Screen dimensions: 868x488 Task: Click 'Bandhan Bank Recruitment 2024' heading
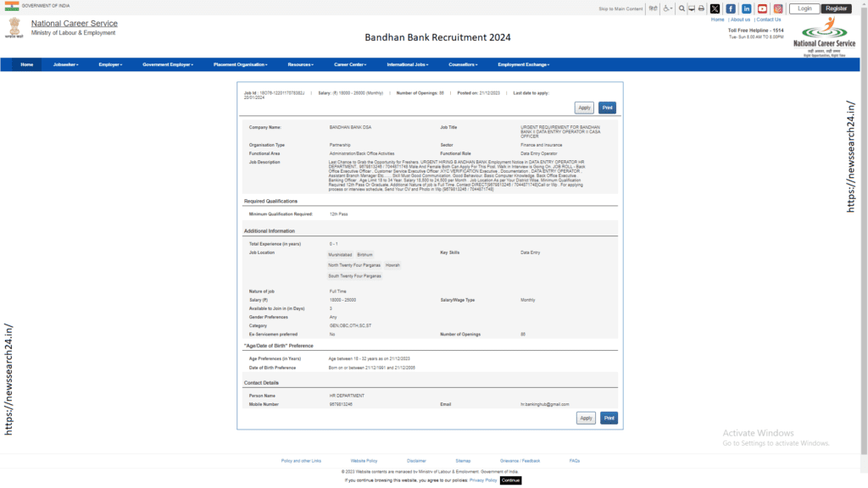coord(437,37)
